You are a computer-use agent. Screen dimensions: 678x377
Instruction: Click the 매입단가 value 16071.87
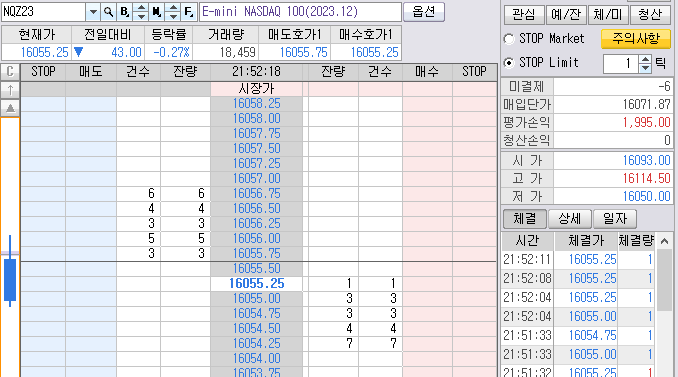tap(646, 104)
